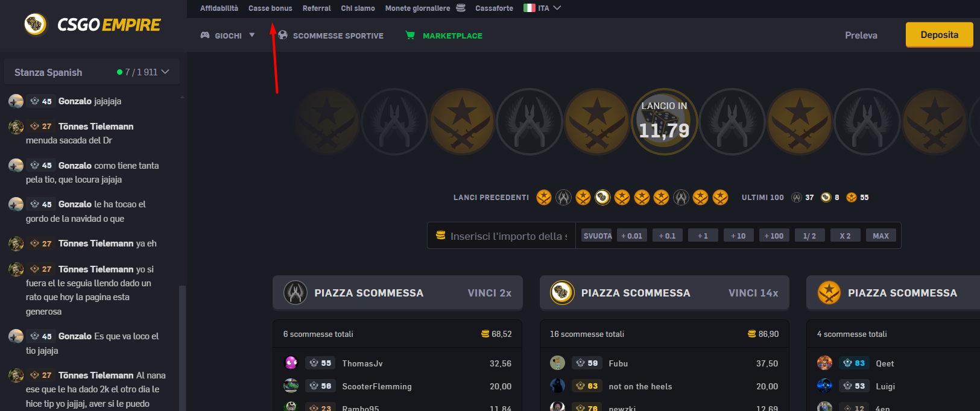Viewport: 980px width, 411px height.
Task: Open the Casse bonus menu item
Action: [x=270, y=8]
